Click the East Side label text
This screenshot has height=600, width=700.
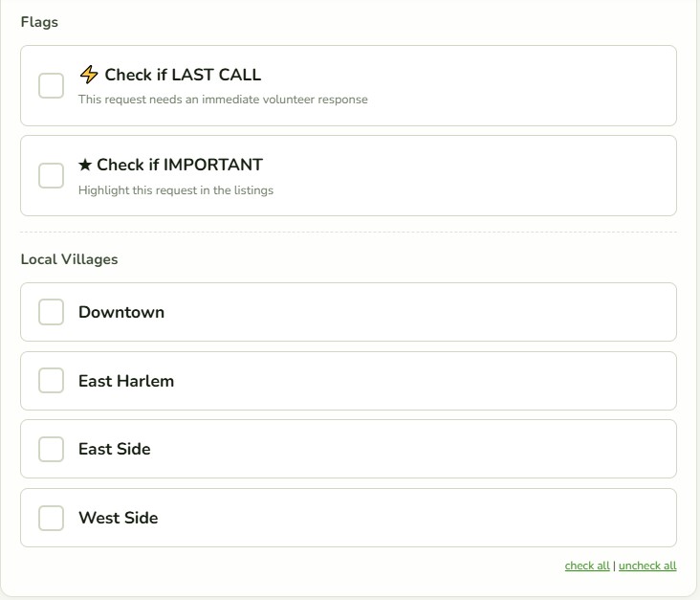coord(115,449)
